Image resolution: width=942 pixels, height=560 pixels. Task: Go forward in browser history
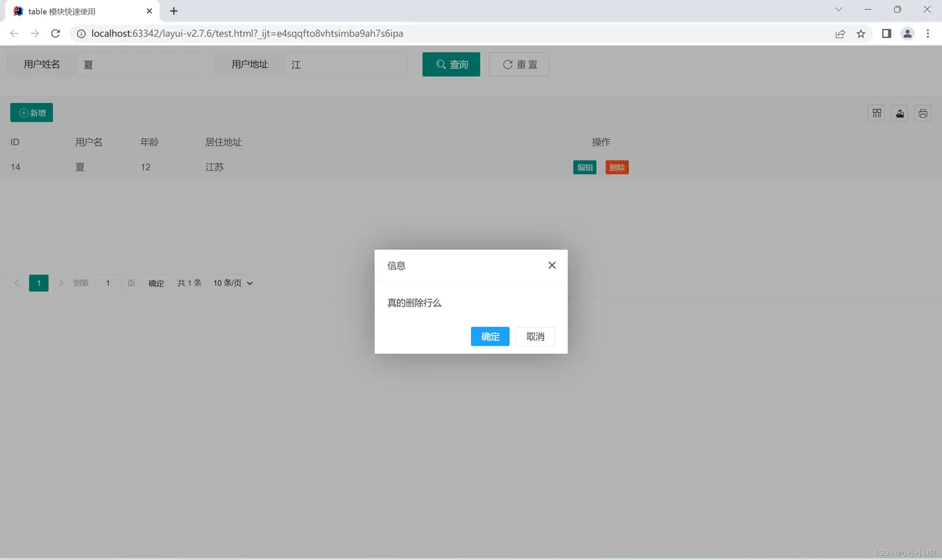(x=35, y=34)
